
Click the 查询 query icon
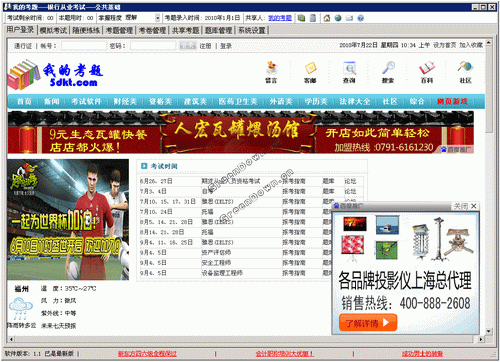349,68
